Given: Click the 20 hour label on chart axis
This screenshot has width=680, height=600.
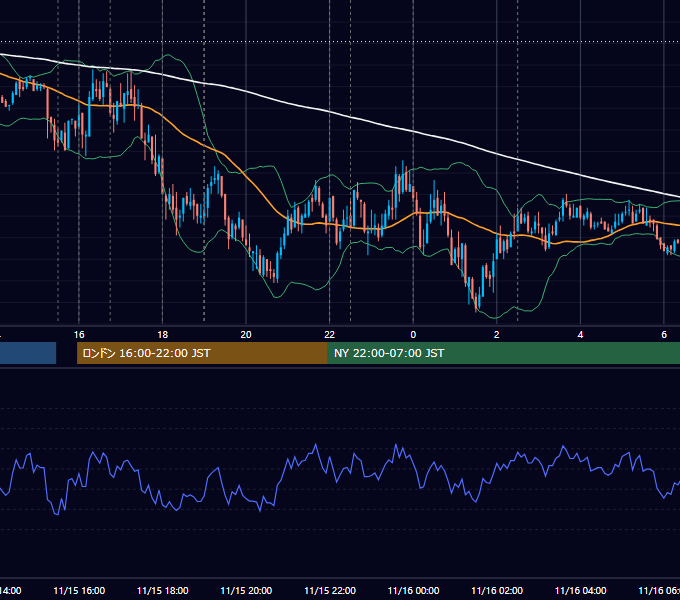Looking at the screenshot, I should [x=246, y=335].
